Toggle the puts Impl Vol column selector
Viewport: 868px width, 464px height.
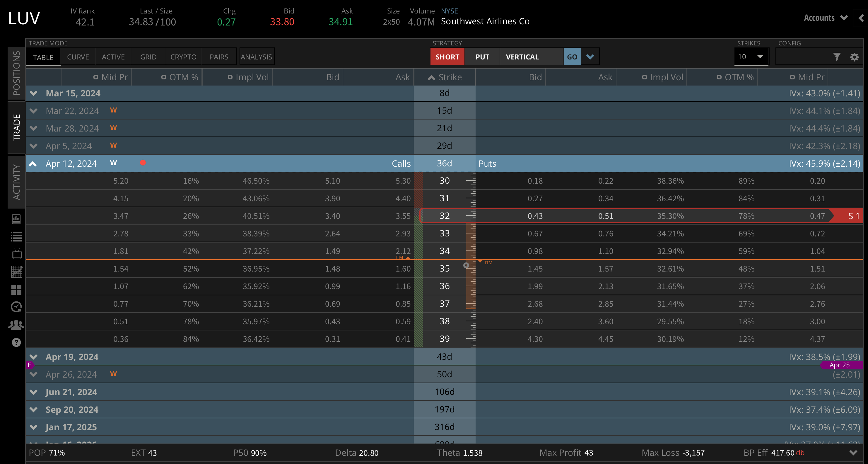644,77
